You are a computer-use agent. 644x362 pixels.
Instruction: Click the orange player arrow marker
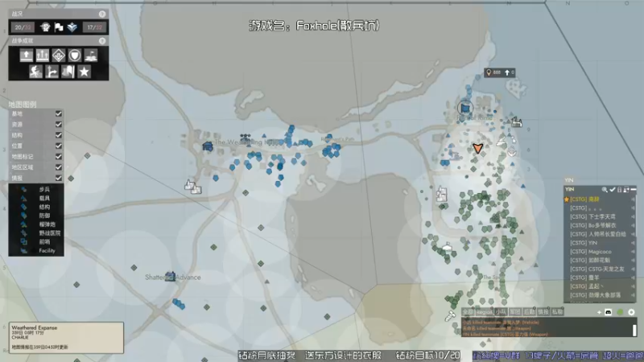(x=477, y=148)
